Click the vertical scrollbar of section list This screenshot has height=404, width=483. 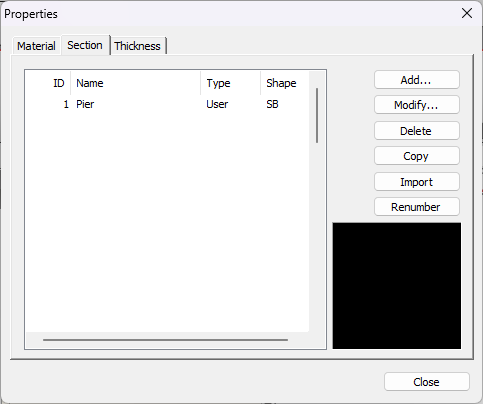[317, 116]
